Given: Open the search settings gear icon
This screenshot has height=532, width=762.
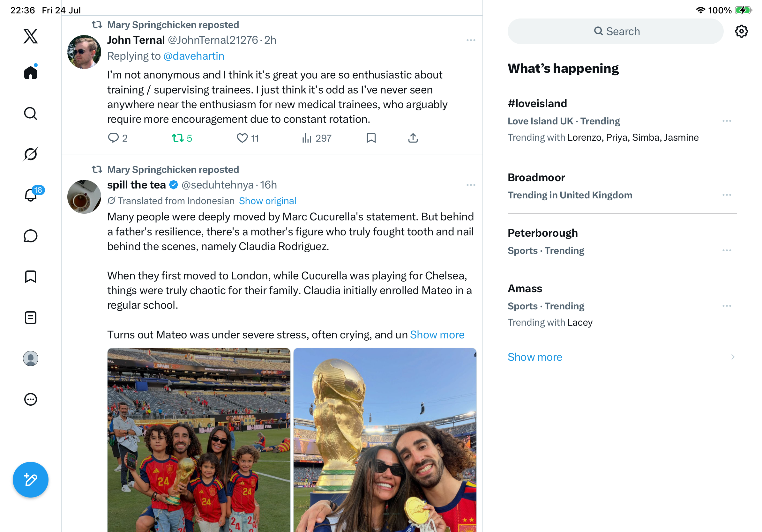Looking at the screenshot, I should [x=741, y=32].
